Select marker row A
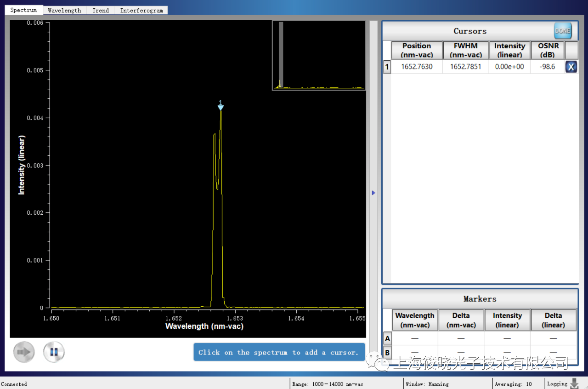This screenshot has height=389, width=588. click(387, 339)
